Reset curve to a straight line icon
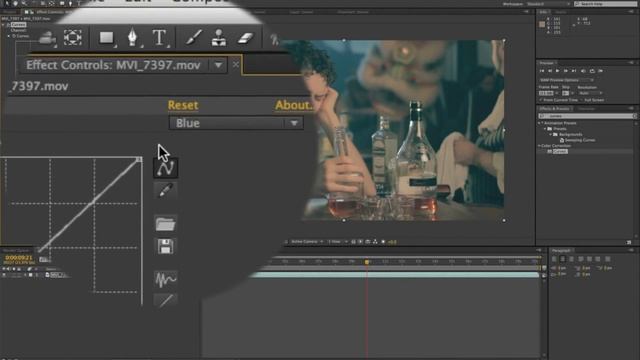640x360 pixels. (x=165, y=301)
